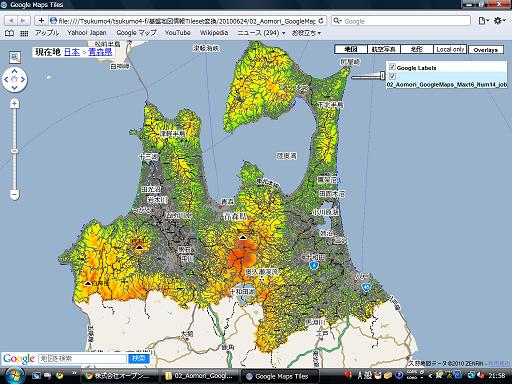This screenshot has width=512, height=384.
Task: Switch to the 地図 map type
Action: click(351, 49)
